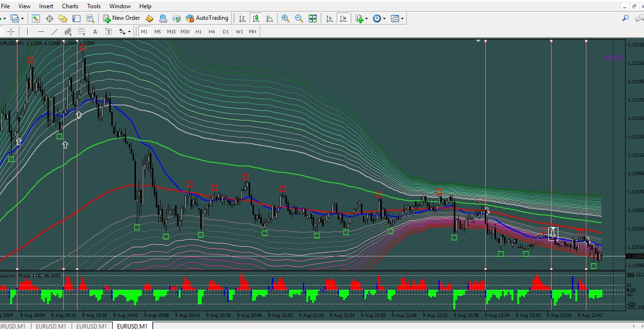
Task: Open the search magnifier at top right
Action: point(626,18)
